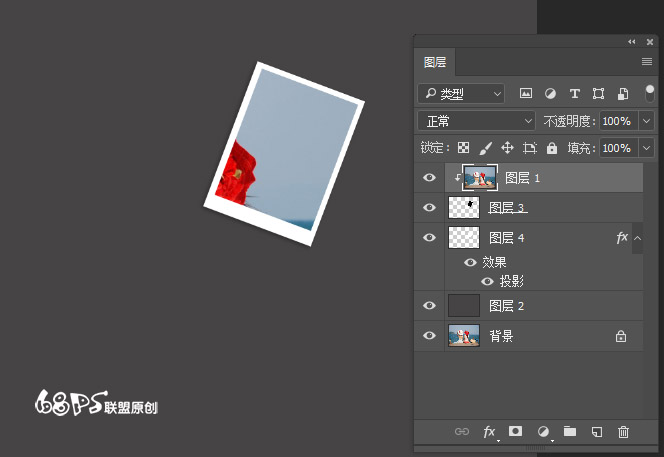Open the 正常 blend mode dropdown
This screenshot has height=457, width=664.
pyautogui.click(x=477, y=121)
